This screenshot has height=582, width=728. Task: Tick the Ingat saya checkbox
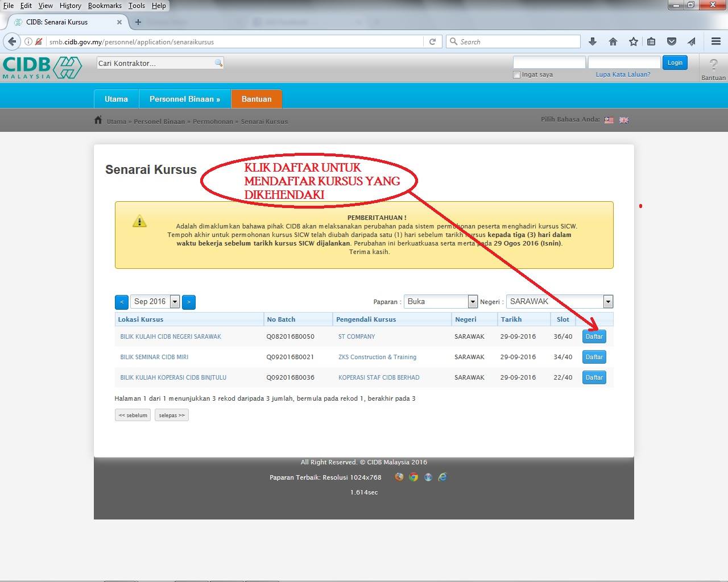tap(516, 74)
